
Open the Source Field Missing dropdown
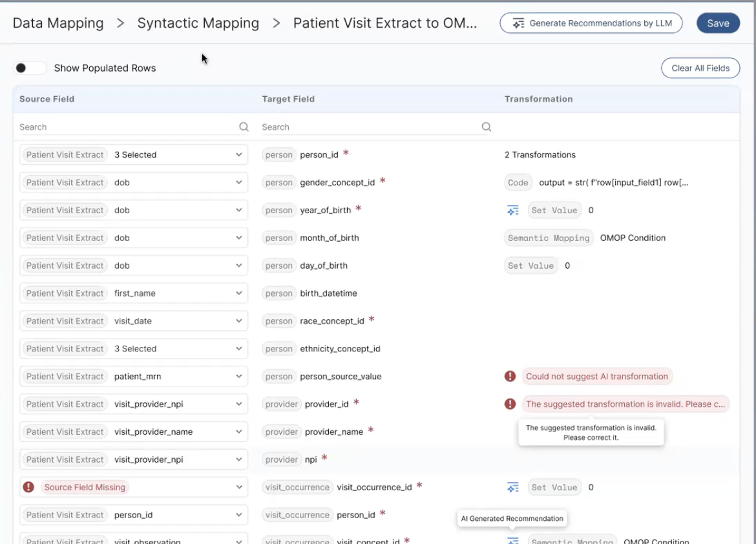[134, 488]
